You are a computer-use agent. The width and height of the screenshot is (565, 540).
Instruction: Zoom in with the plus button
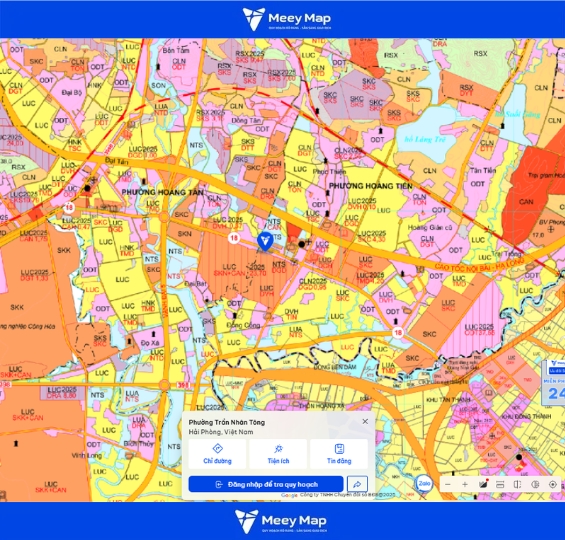(x=465, y=485)
